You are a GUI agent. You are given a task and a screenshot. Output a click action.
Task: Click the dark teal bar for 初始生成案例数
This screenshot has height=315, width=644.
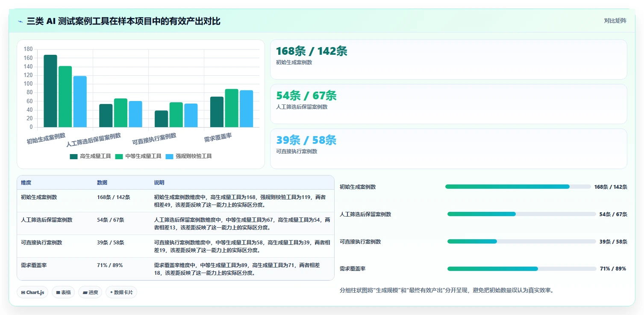tap(50, 91)
